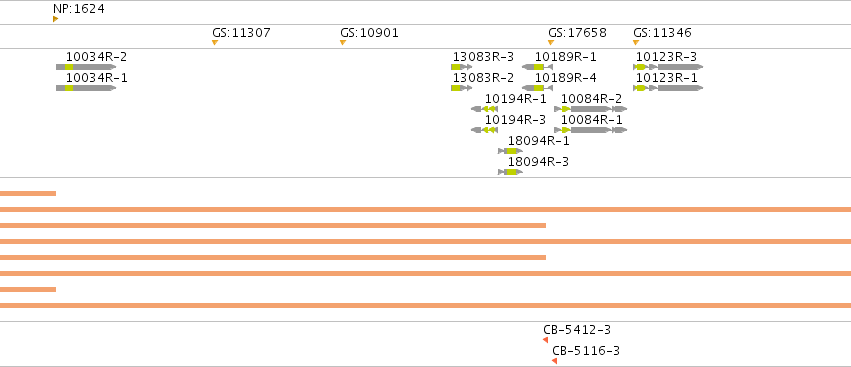Click the NP:1624 marker triangle

pyautogui.click(x=55, y=19)
